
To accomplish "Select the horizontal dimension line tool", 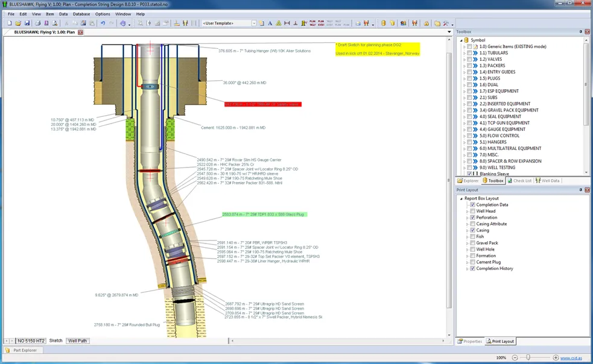I will click(x=287, y=24).
